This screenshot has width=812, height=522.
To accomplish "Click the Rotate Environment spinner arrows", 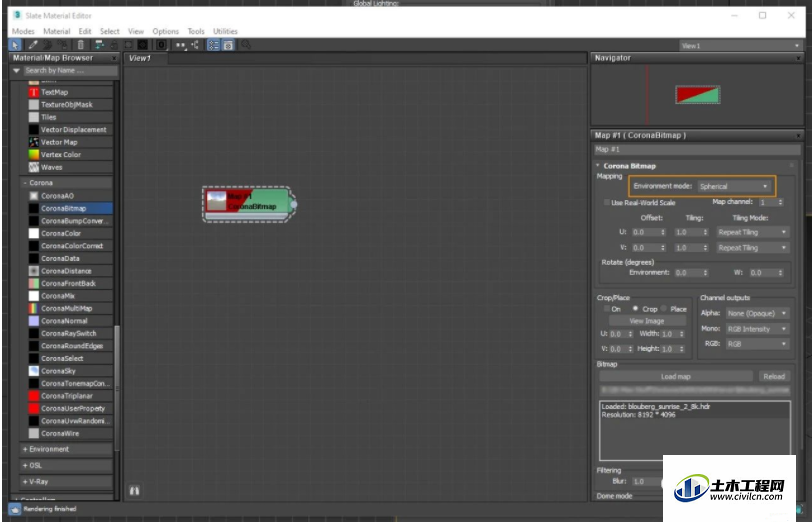I will point(705,272).
